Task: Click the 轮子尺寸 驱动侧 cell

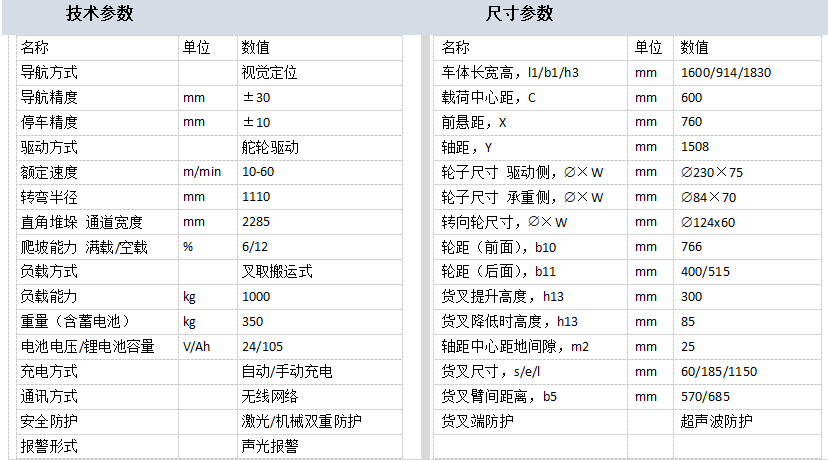Action: click(531, 172)
